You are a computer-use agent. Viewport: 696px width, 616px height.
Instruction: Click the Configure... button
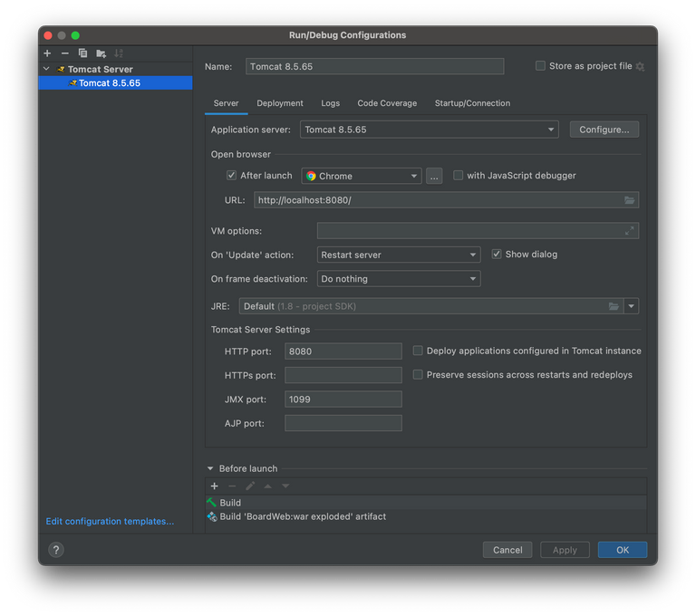604,130
